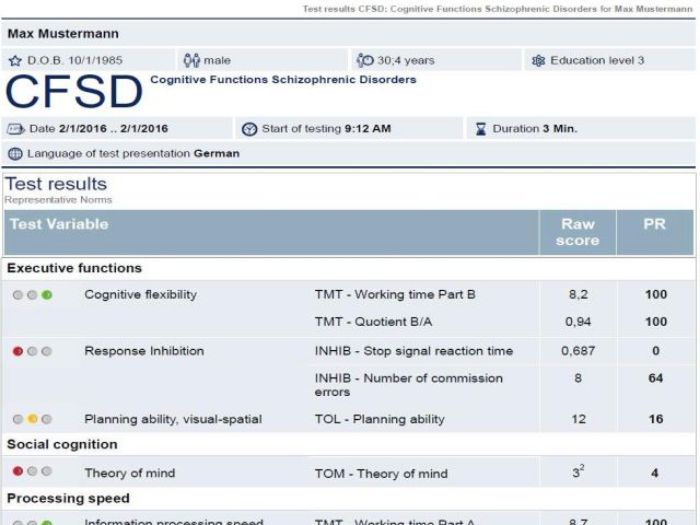Click TMT - Working time Part B

(395, 295)
